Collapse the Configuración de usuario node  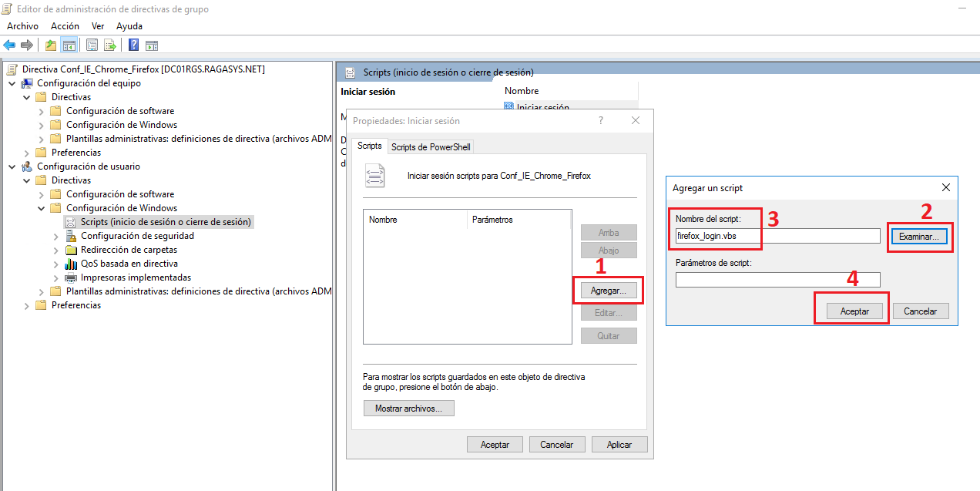pos(12,166)
